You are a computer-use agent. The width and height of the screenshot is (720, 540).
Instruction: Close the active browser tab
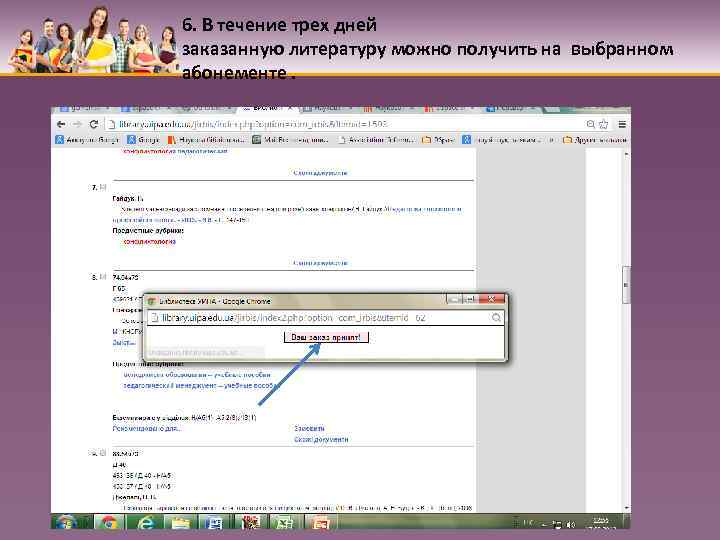(x=290, y=109)
